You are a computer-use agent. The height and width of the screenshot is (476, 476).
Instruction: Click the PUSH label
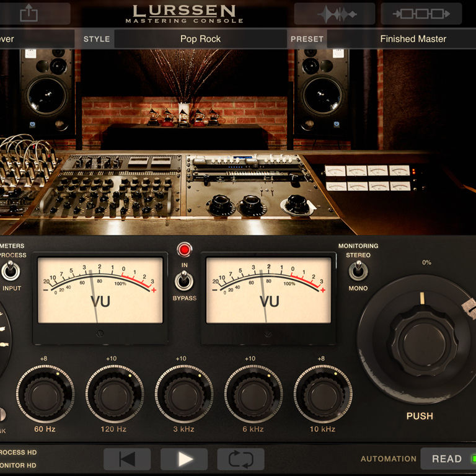coord(420,416)
